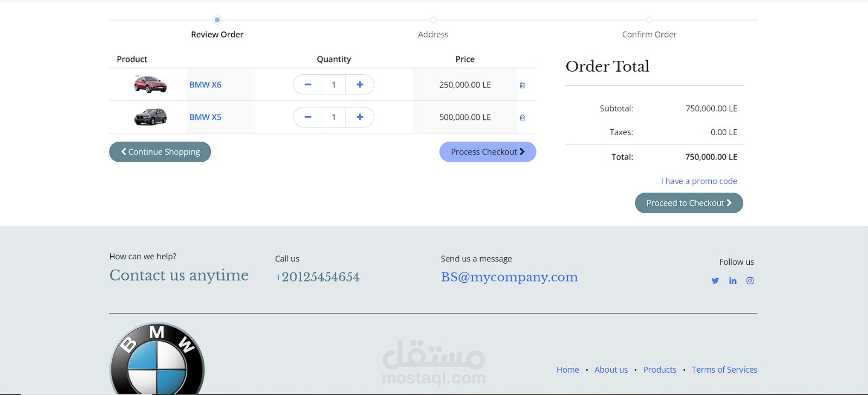
Task: Click the Confirm Order step circle
Action: click(649, 20)
